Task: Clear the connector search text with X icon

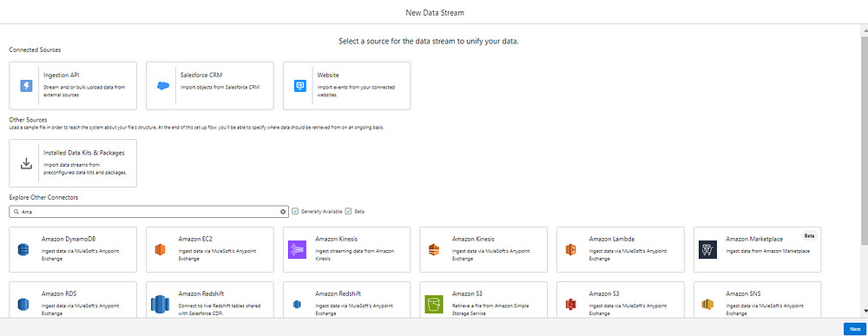Action: pyautogui.click(x=283, y=212)
